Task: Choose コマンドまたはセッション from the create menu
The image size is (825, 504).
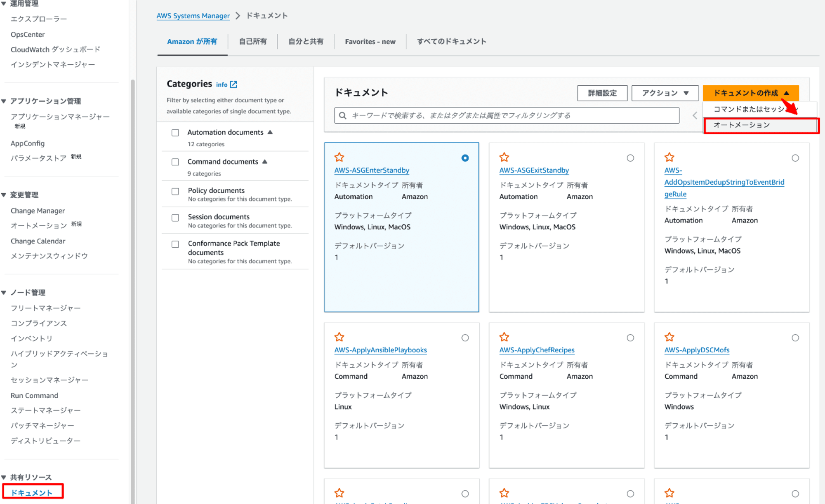Action: pyautogui.click(x=759, y=109)
